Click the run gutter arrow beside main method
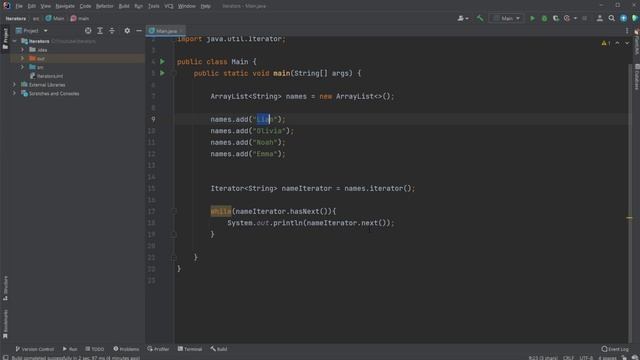This screenshot has width=640, height=360. [x=162, y=73]
